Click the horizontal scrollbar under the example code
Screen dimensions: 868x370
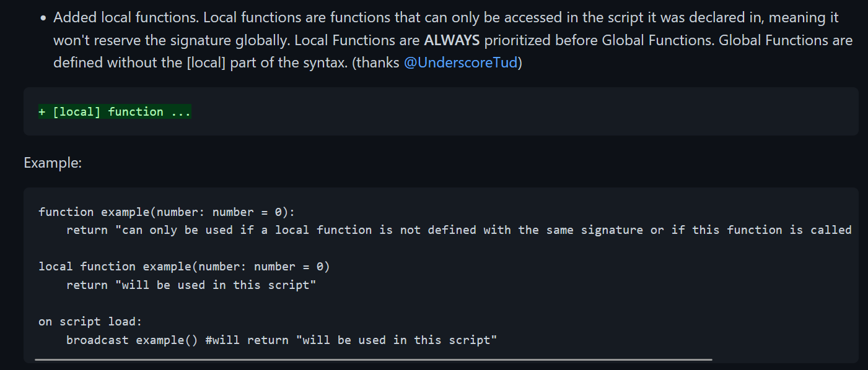(374, 359)
